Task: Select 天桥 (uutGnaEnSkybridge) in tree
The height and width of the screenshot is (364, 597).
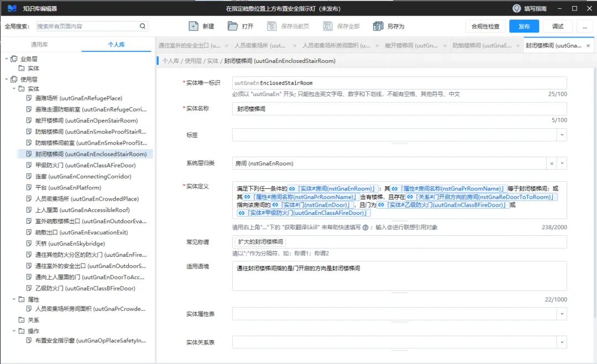Action: coord(70,244)
